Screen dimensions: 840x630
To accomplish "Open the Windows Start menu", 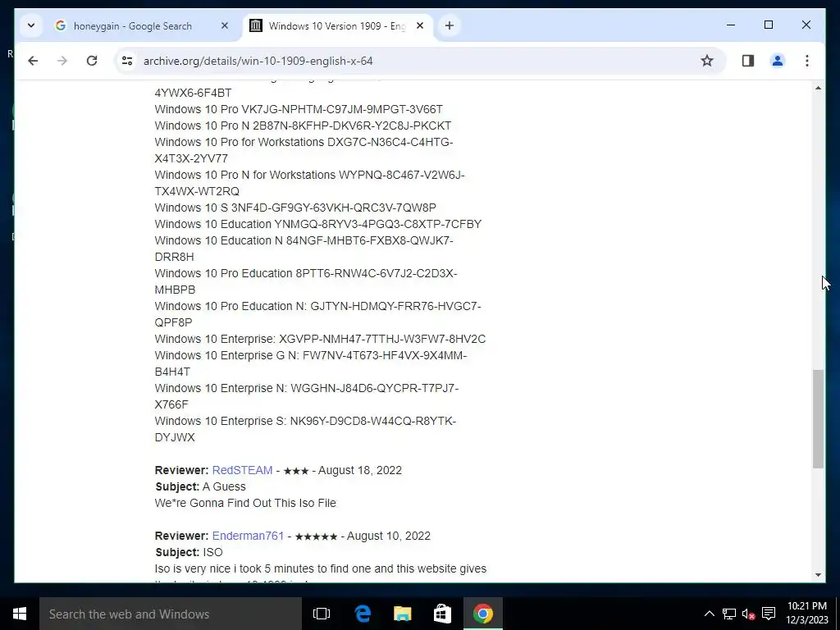I will tap(20, 614).
